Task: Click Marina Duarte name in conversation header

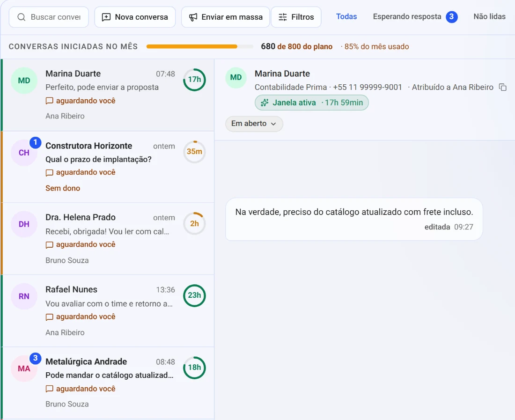Action: (x=282, y=74)
